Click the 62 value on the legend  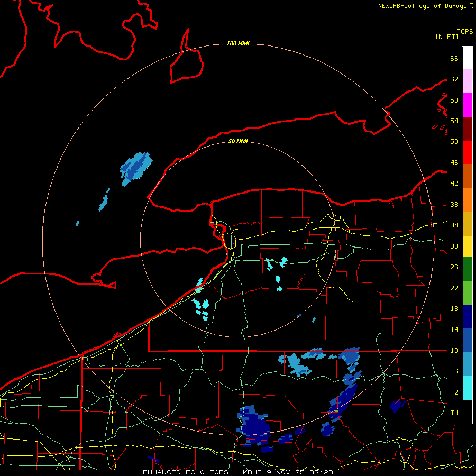[454, 79]
